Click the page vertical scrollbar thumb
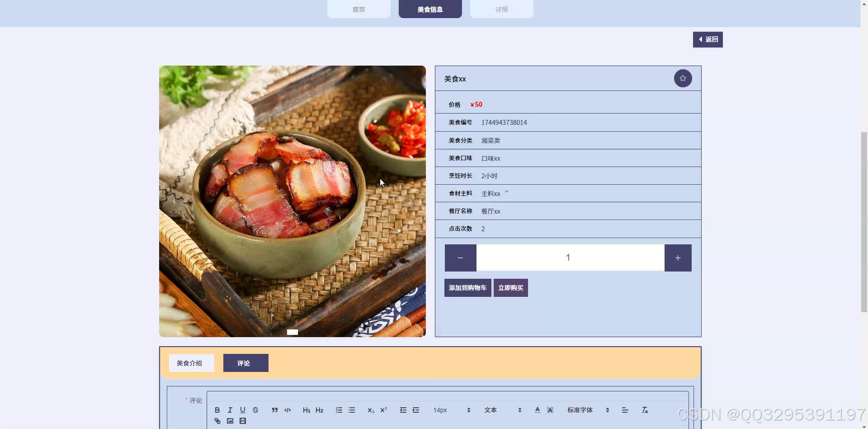Viewport: 868px width, 429px height. [864, 222]
